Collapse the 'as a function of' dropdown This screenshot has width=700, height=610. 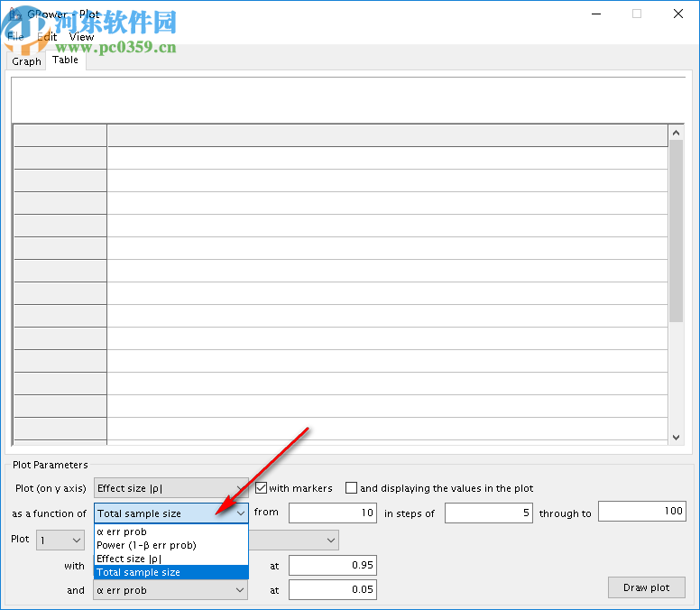(171, 513)
